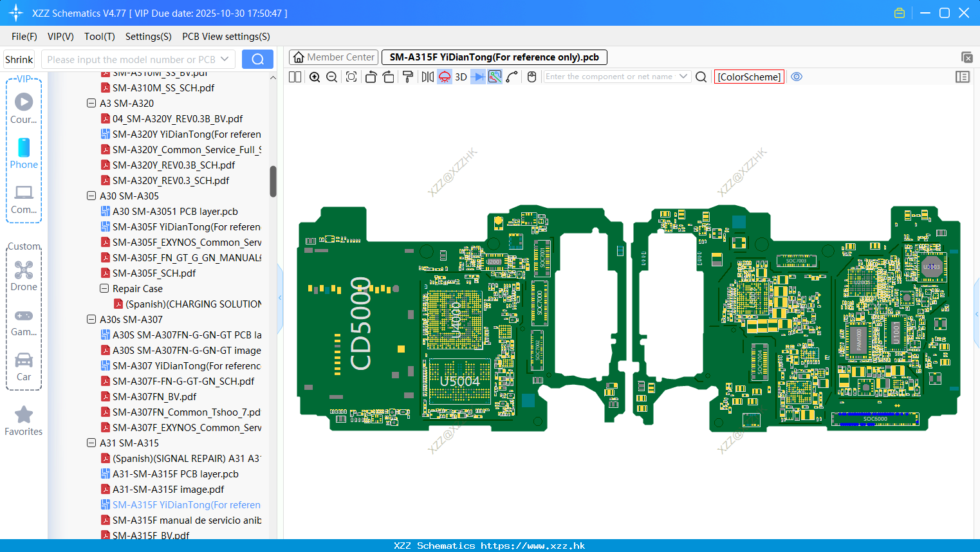Open PCB View settings(S) menu
980x552 pixels.
[226, 37]
